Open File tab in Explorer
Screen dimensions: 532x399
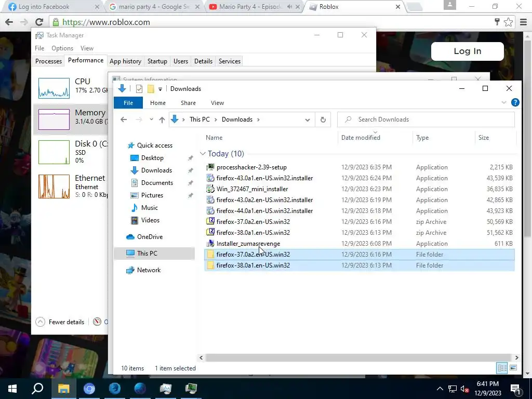click(x=128, y=103)
